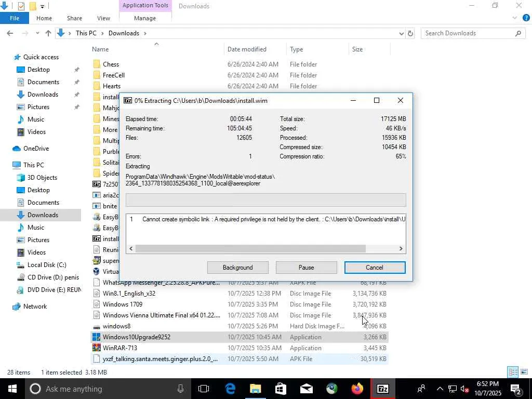Open the File menu in Explorer

coord(14,18)
